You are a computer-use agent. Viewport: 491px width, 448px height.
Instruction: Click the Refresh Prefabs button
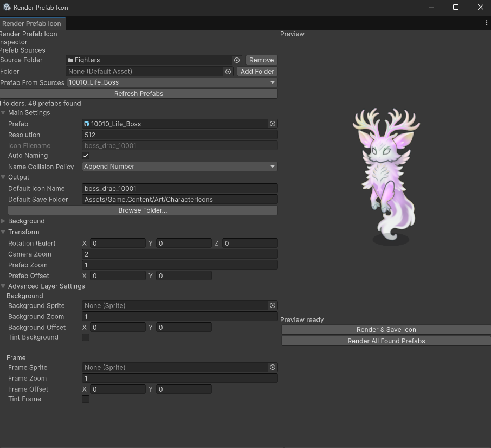[x=139, y=94]
